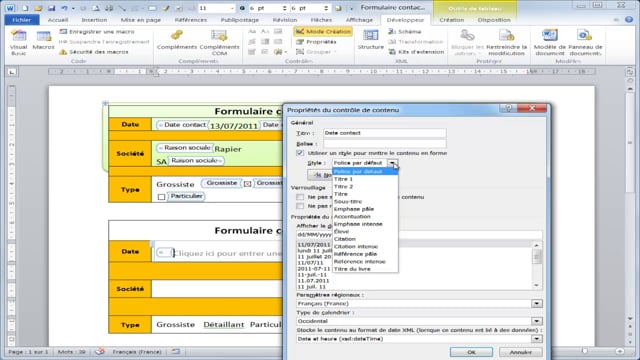This screenshot has height=360, width=640.
Task: Switch to Mise en page tab
Action: point(141,20)
